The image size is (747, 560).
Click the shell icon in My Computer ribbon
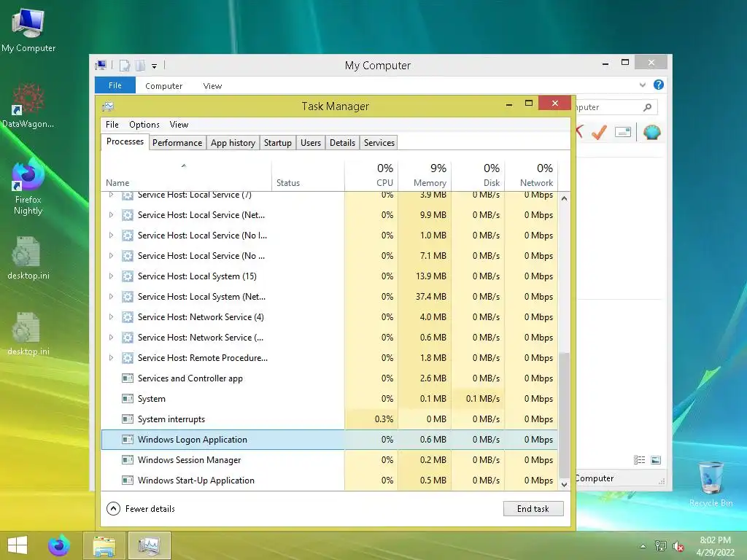tap(651, 132)
